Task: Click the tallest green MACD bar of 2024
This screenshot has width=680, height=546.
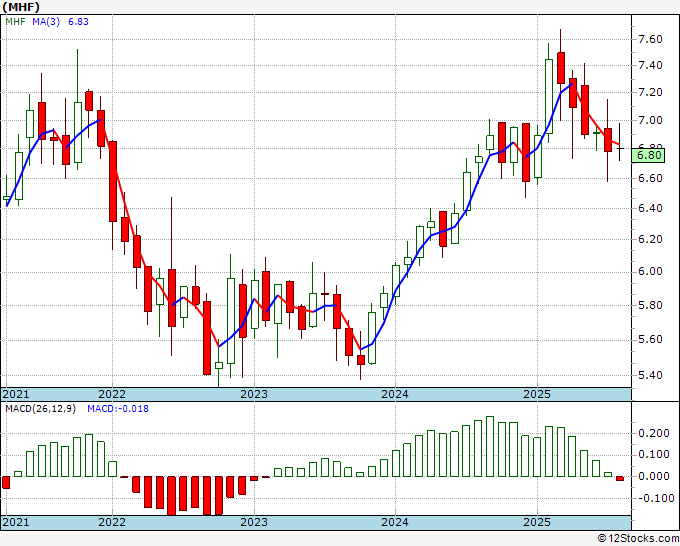Action: tap(490, 447)
